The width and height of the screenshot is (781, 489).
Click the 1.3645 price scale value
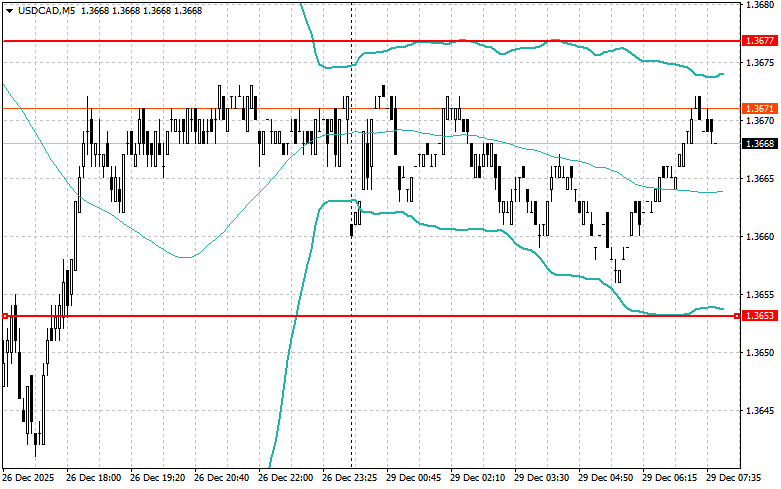click(760, 411)
